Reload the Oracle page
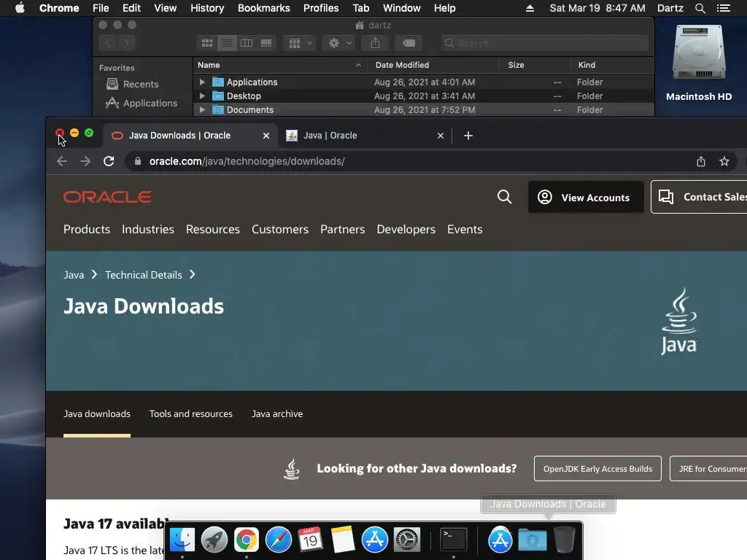 pos(109,161)
